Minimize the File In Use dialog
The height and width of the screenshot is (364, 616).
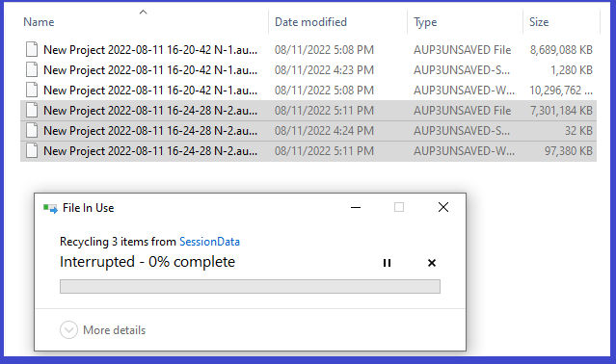click(356, 207)
